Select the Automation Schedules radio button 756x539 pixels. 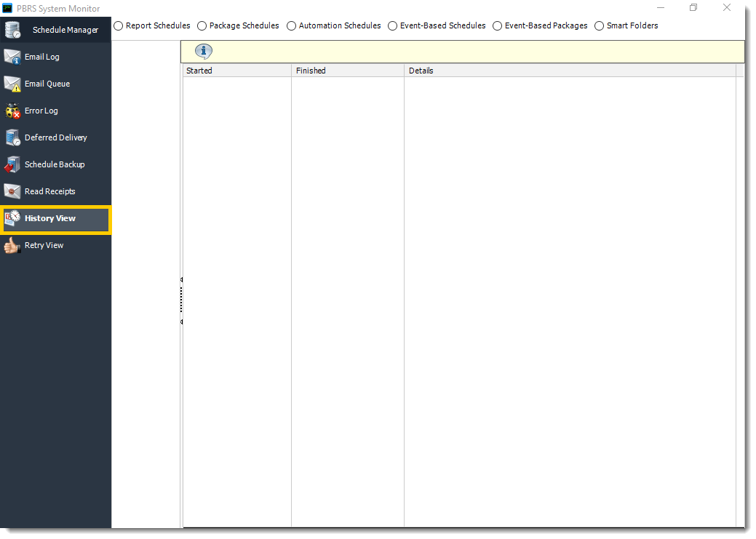point(291,26)
